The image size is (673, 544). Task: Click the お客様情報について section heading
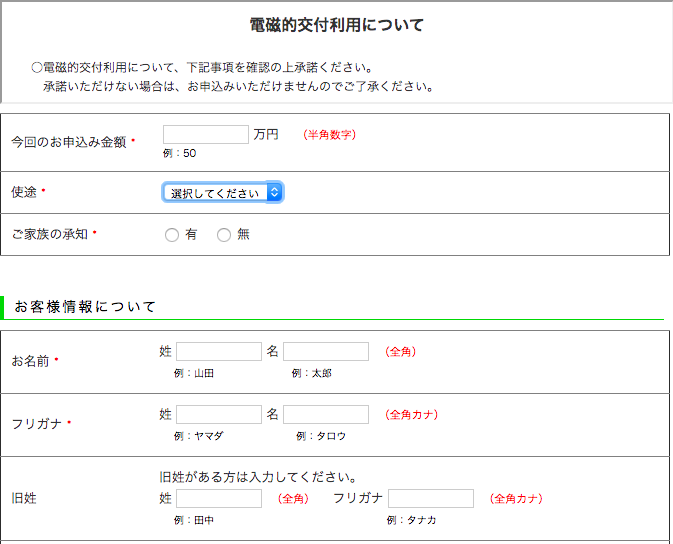pyautogui.click(x=85, y=307)
